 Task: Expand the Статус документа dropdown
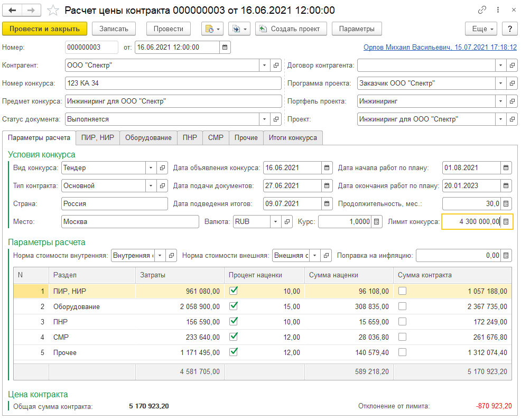(264, 119)
